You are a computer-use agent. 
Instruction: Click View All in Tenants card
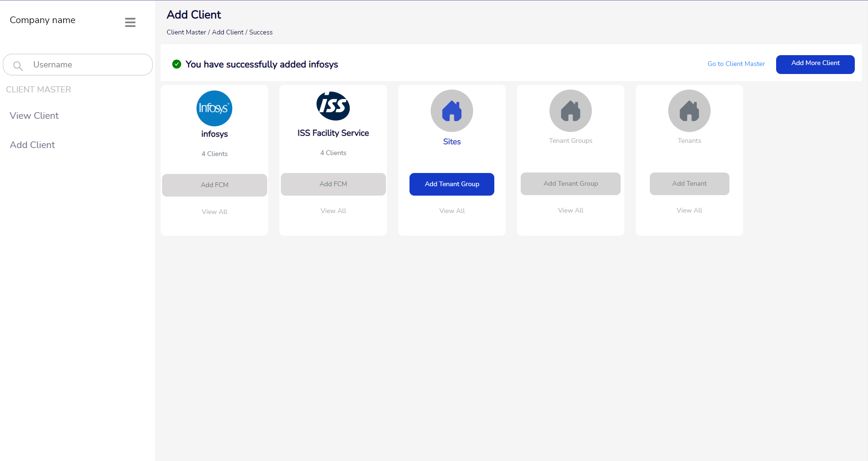tap(689, 210)
